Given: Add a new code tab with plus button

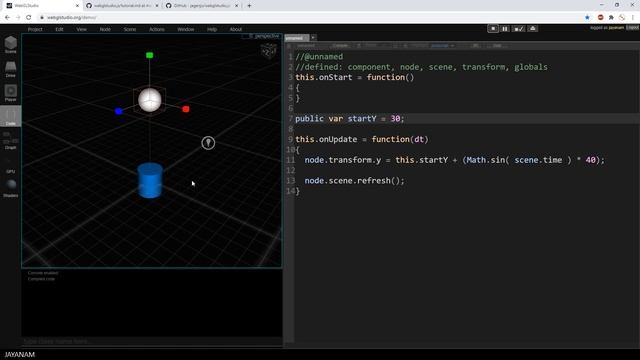Looking at the screenshot, I should pyautogui.click(x=313, y=38).
